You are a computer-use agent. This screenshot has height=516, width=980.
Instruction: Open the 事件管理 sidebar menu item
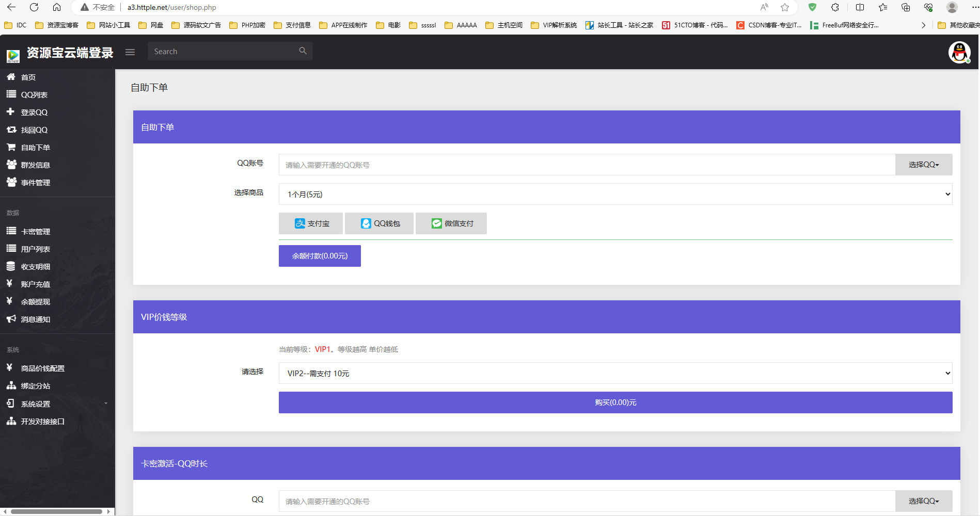coord(57,182)
